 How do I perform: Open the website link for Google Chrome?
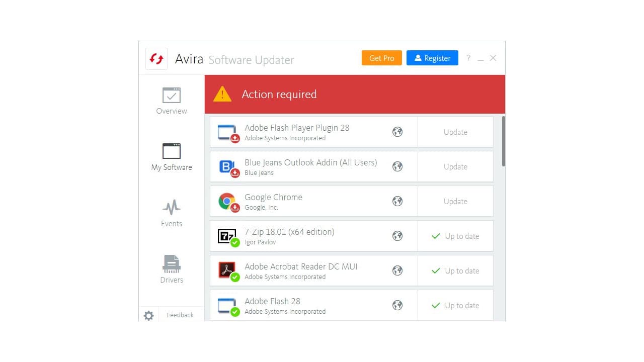(397, 201)
